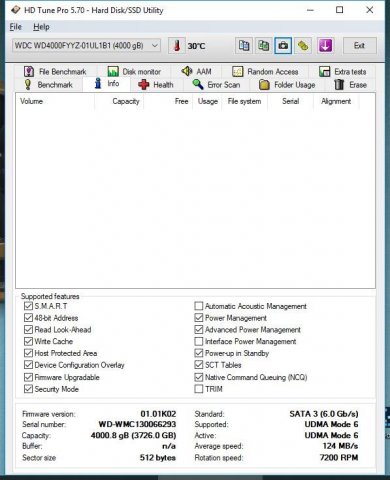This screenshot has height=480, width=390.
Task: Click the purple download arrow icon
Action: pyautogui.click(x=325, y=46)
